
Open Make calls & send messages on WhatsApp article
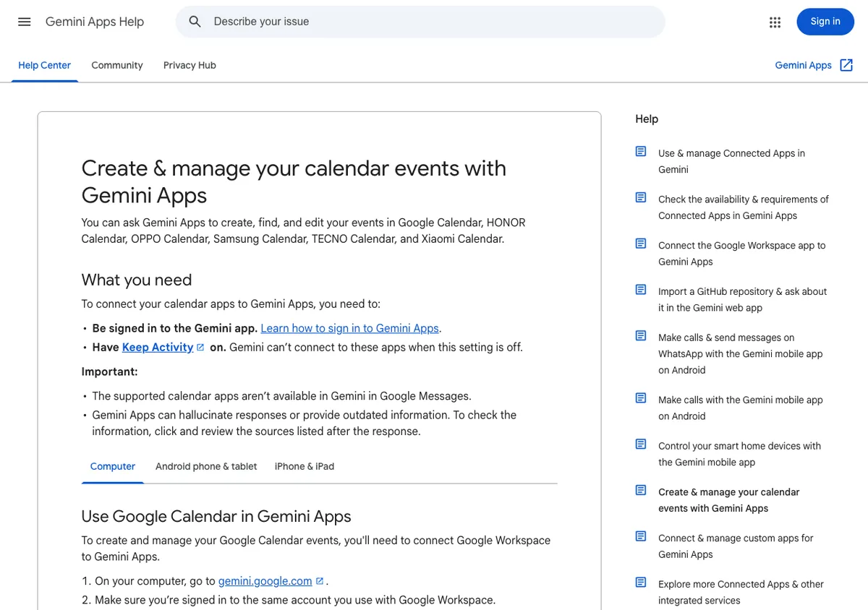click(741, 353)
